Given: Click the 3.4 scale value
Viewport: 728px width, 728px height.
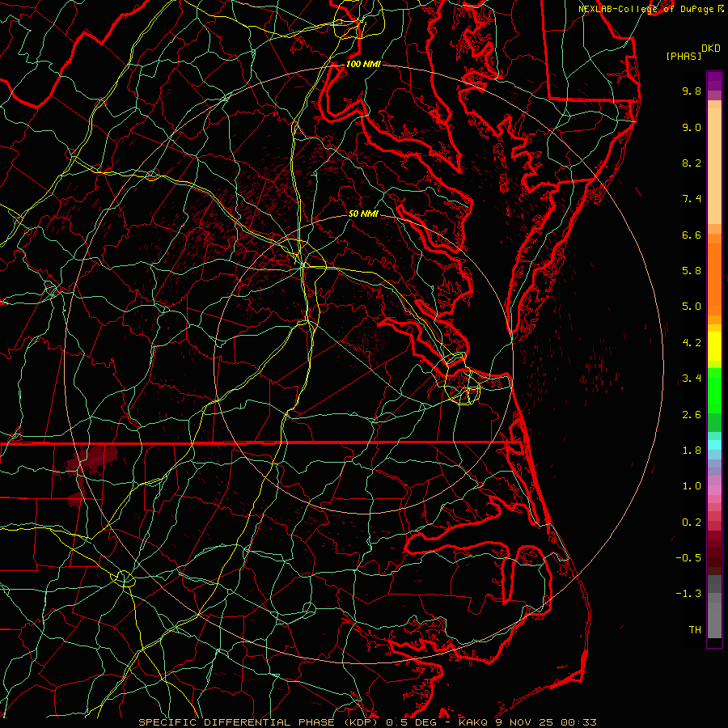Looking at the screenshot, I should pos(692,379).
